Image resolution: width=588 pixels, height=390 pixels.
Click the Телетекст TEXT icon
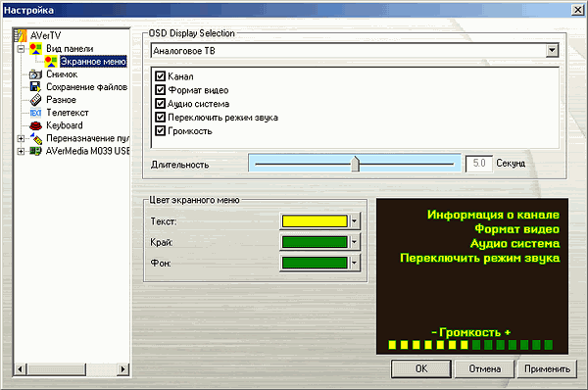(x=35, y=113)
